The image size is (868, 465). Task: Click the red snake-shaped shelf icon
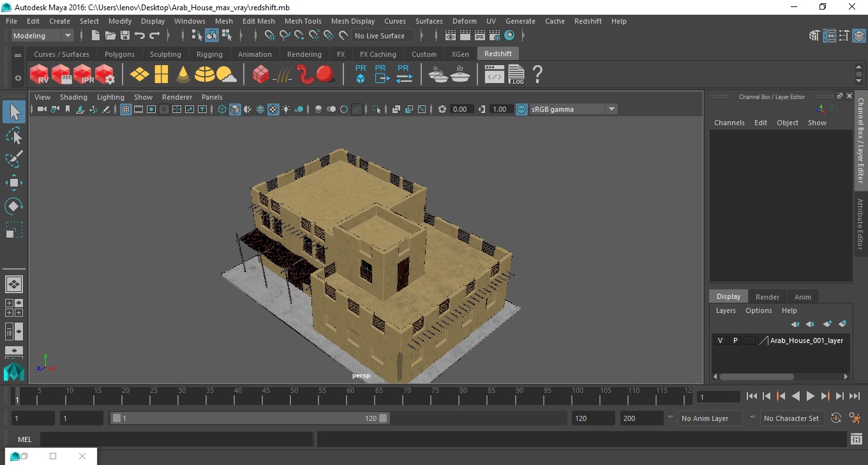[304, 75]
